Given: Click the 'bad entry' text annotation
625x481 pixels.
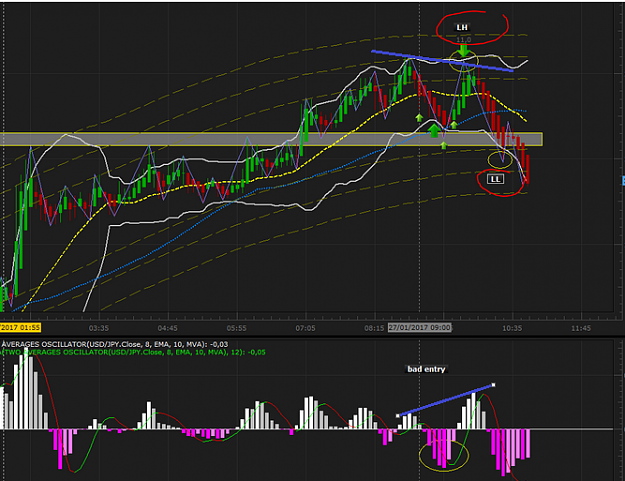Looking at the screenshot, I should pos(426,369).
